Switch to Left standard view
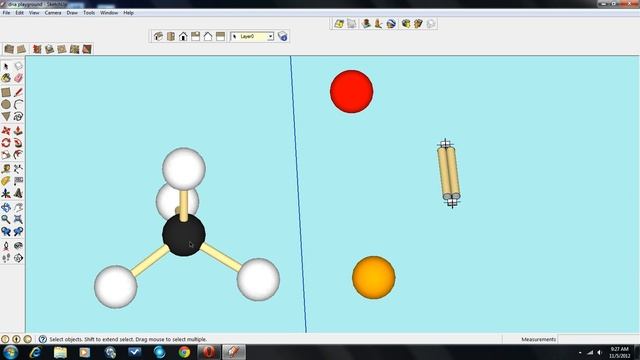640x360 pixels. pyautogui.click(x=220, y=36)
